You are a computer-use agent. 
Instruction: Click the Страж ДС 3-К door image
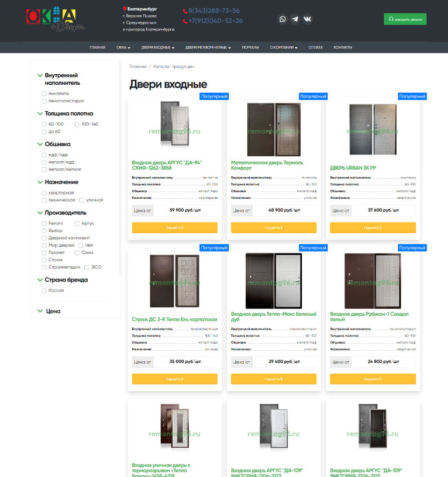pos(175,281)
